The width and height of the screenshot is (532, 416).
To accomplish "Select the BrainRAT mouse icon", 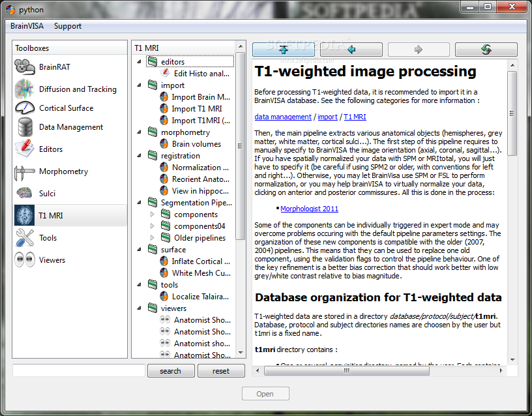I will (x=24, y=67).
